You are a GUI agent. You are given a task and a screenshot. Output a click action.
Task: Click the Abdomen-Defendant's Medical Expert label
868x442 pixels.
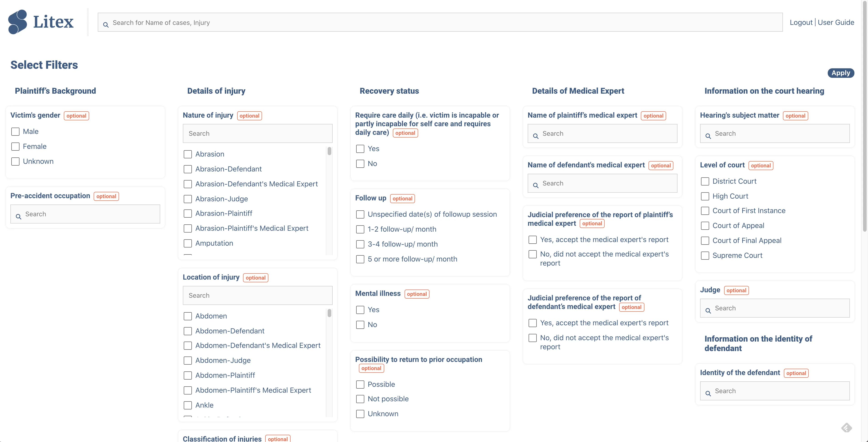pos(258,345)
